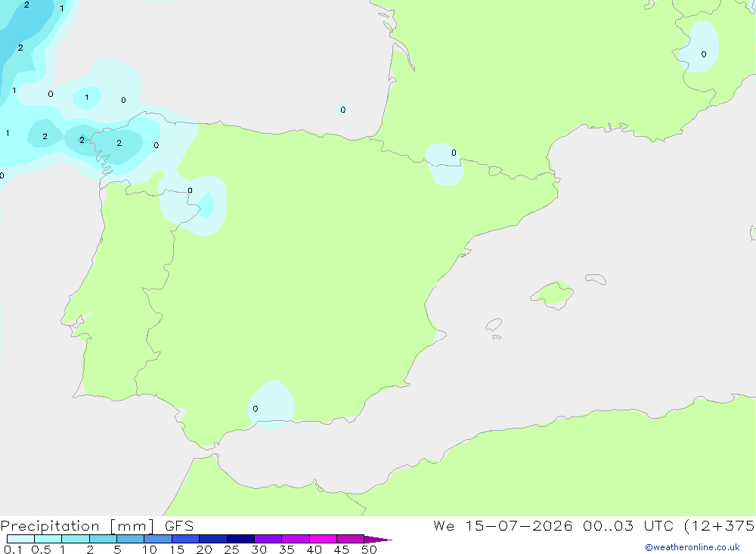
Task: Click the isolated '0' value in the Bay of Biscay
Action: (342, 110)
